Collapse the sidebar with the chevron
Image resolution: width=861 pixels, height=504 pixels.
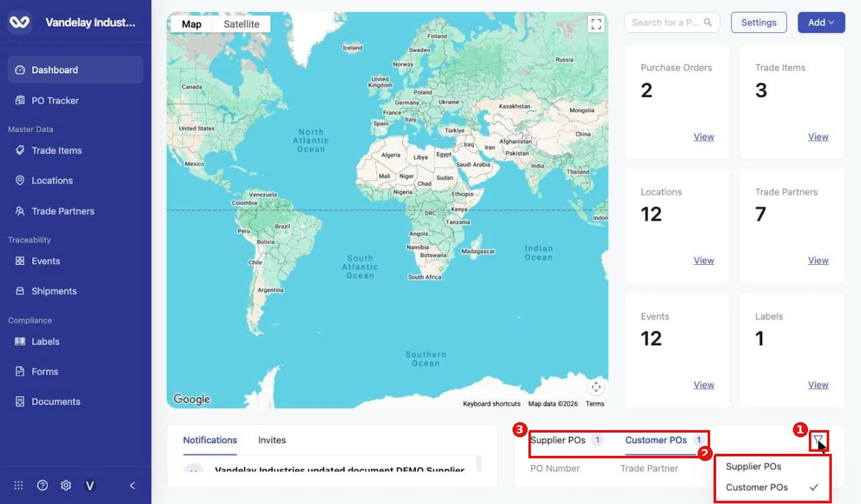point(133,485)
